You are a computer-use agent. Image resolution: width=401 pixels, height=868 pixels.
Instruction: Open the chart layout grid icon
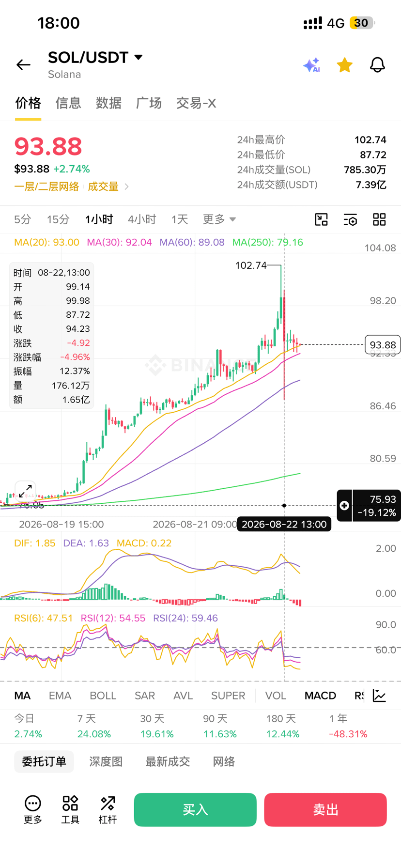coord(379,219)
